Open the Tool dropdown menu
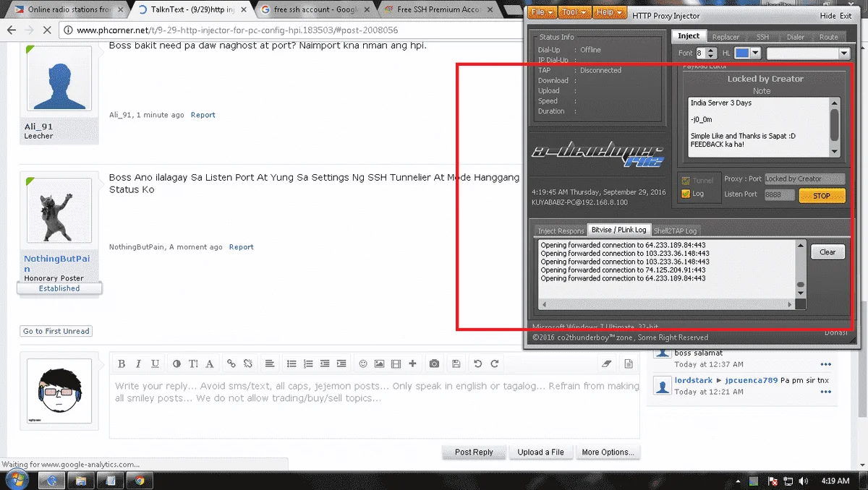 pyautogui.click(x=574, y=12)
